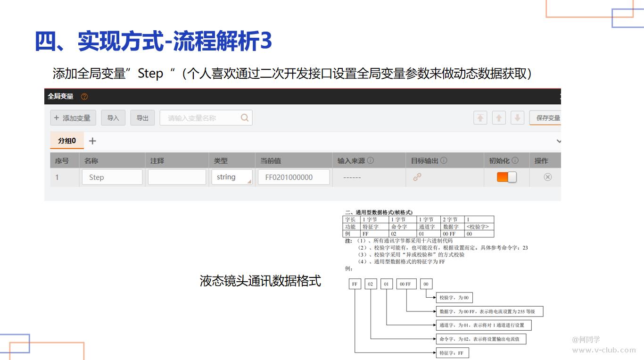644x360 pixels.
Task: Click the 保存变量 button
Action: point(546,118)
